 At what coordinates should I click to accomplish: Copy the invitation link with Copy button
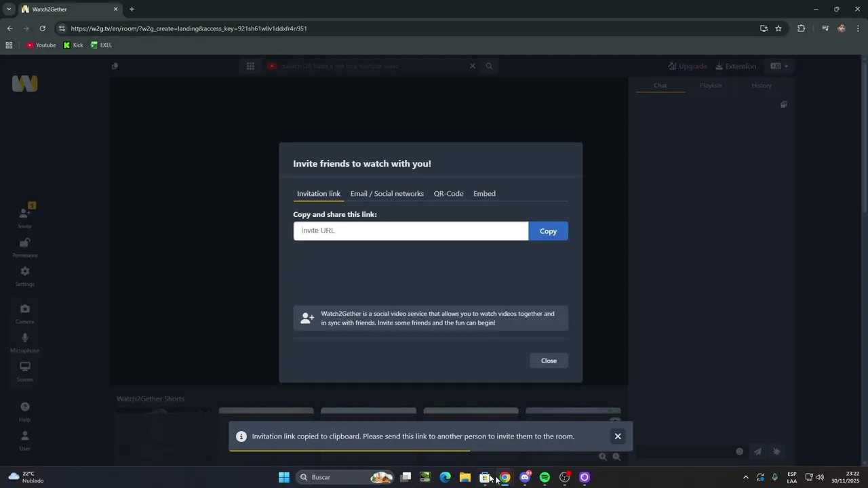(x=548, y=231)
